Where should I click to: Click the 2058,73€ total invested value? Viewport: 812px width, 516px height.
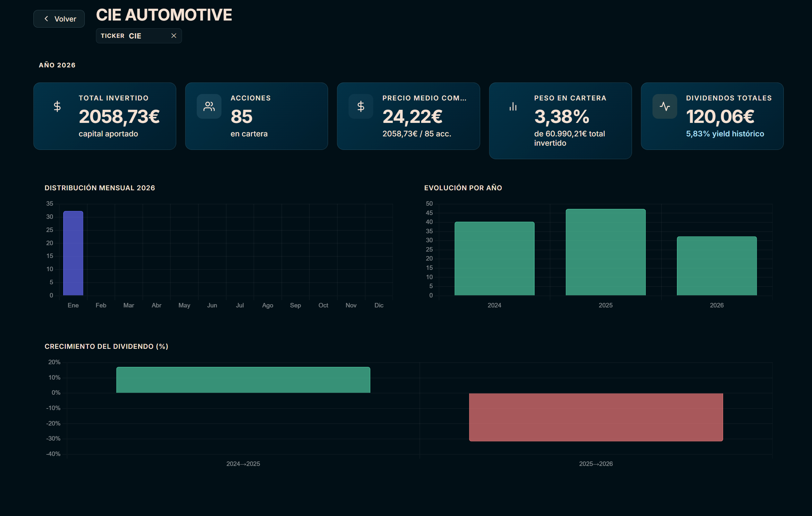click(x=119, y=117)
